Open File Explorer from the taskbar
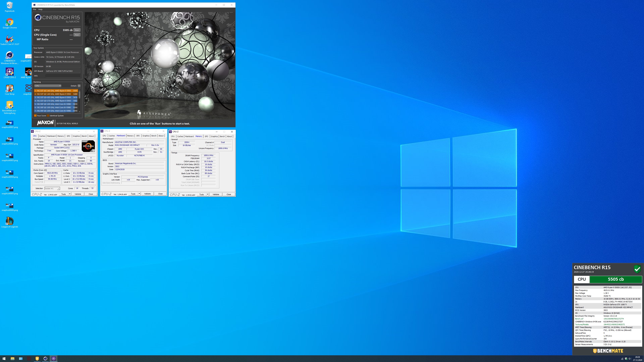The width and height of the screenshot is (644, 362). [12, 358]
